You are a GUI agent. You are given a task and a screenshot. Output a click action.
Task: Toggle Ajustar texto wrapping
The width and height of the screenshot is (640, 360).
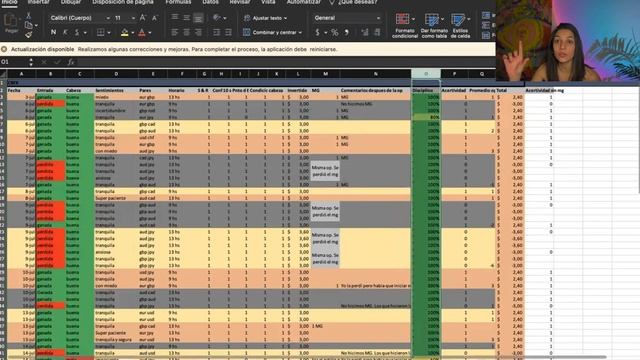coord(265,18)
